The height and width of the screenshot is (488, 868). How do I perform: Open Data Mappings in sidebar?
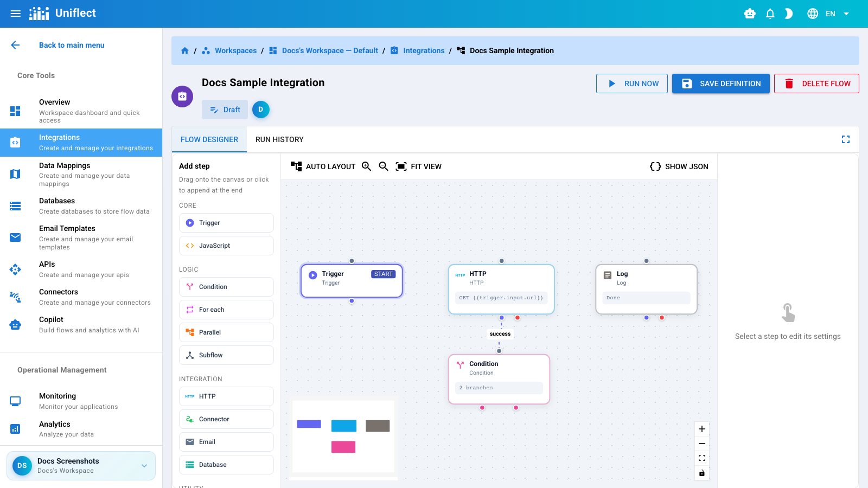tap(81, 174)
